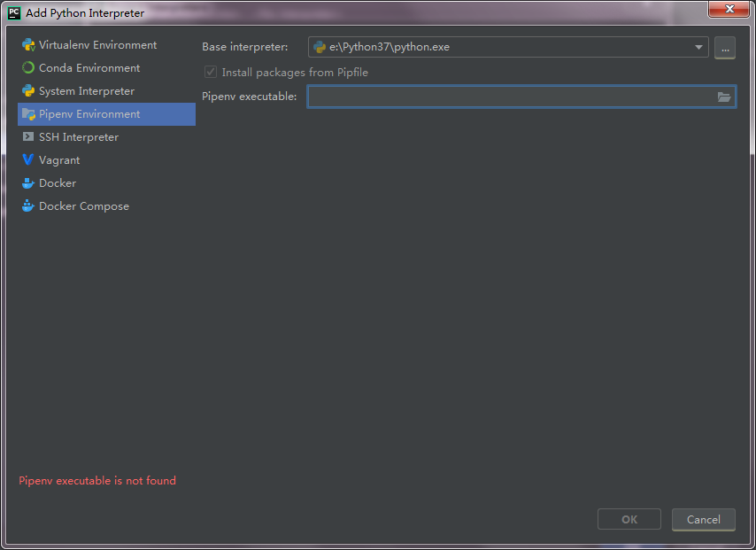Screen dimensions: 756x550
Task: Toggle Install packages from Pipfile
Action: (210, 72)
